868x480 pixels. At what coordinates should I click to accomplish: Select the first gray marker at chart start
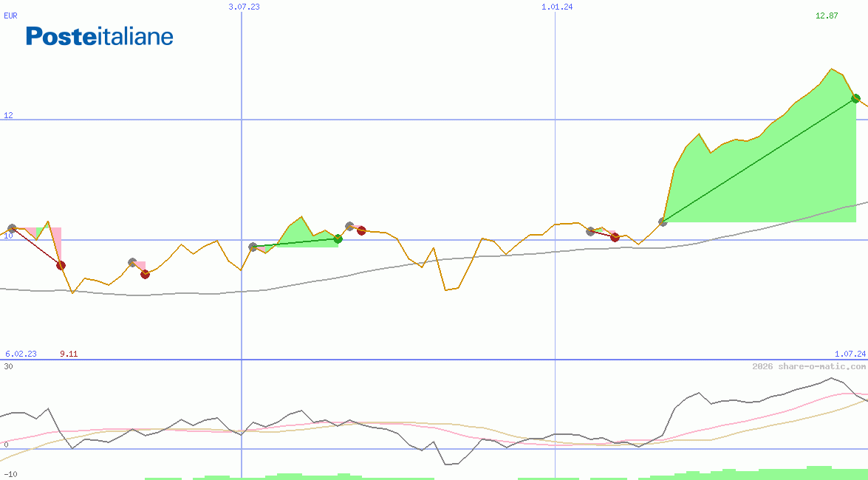[x=12, y=229]
